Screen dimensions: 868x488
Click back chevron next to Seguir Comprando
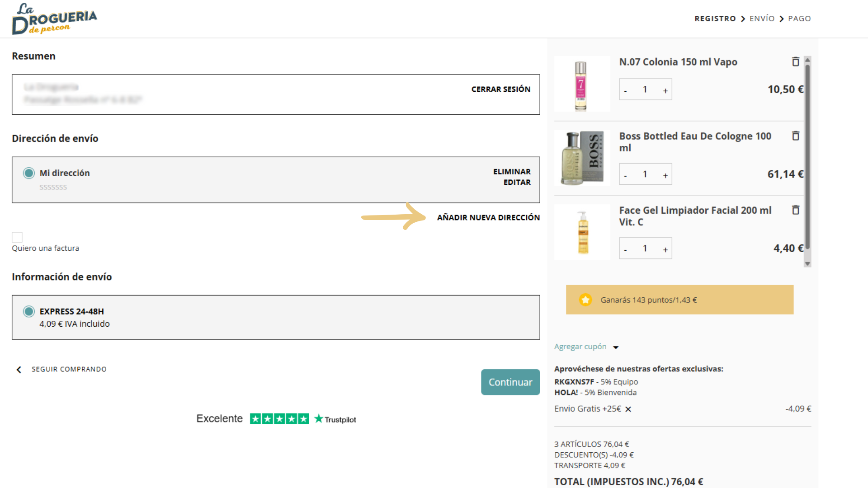point(19,370)
